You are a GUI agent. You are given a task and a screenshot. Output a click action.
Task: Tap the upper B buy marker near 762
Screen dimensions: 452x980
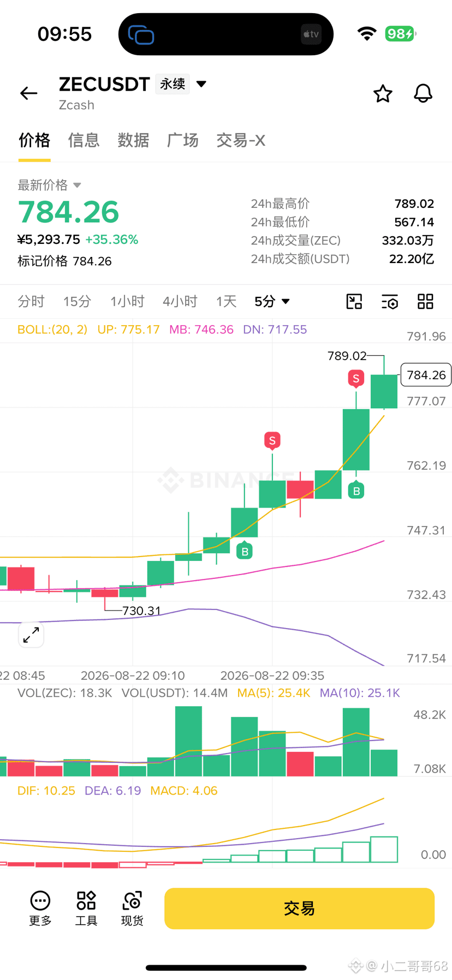pyautogui.click(x=356, y=491)
